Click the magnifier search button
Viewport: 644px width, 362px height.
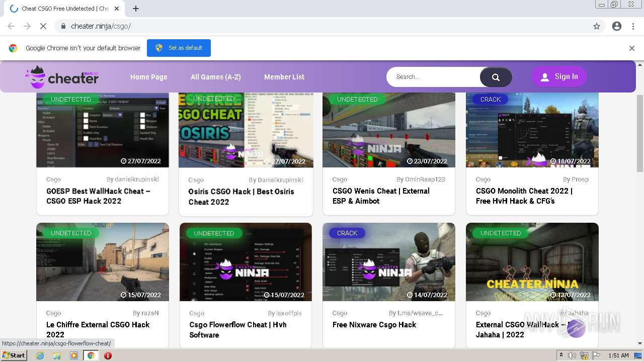(x=496, y=77)
